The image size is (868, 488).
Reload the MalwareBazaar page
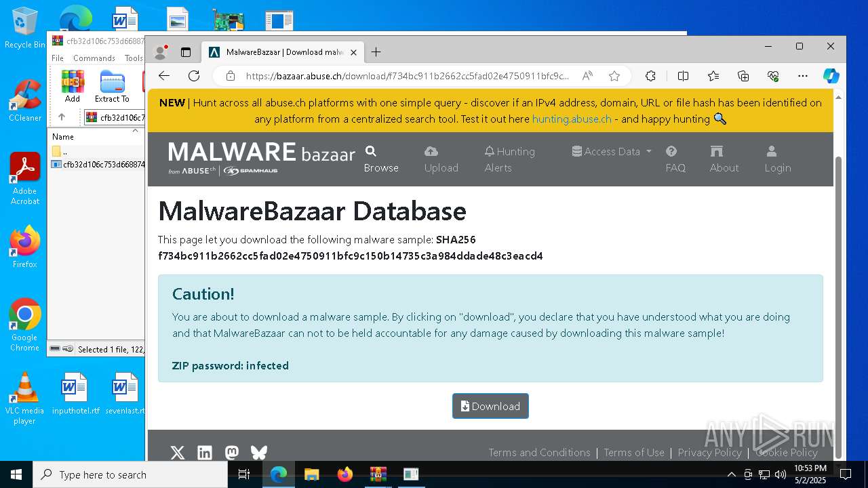click(194, 76)
